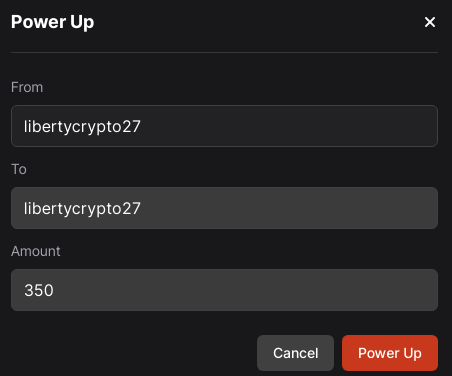Confirm staking with Power Up button
Image resolution: width=452 pixels, height=376 pixels.
[x=390, y=353]
